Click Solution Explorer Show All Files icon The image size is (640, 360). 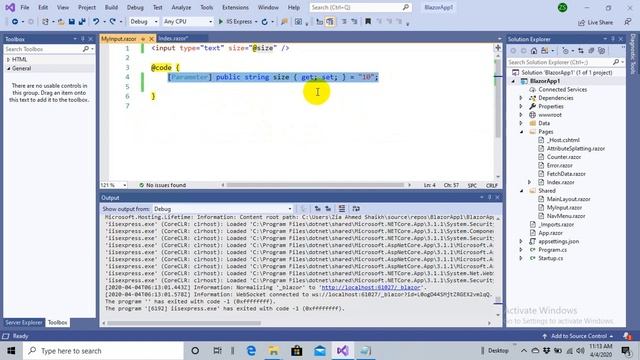(601, 51)
